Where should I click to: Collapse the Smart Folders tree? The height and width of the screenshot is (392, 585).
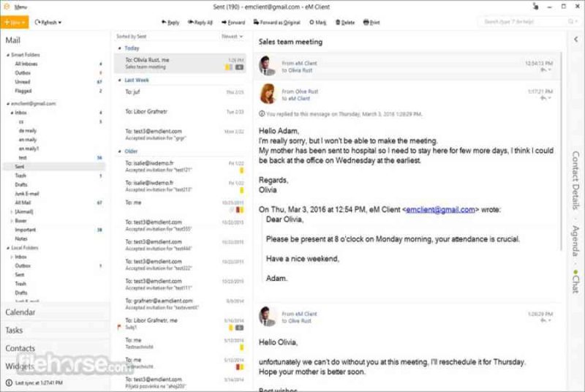point(8,55)
